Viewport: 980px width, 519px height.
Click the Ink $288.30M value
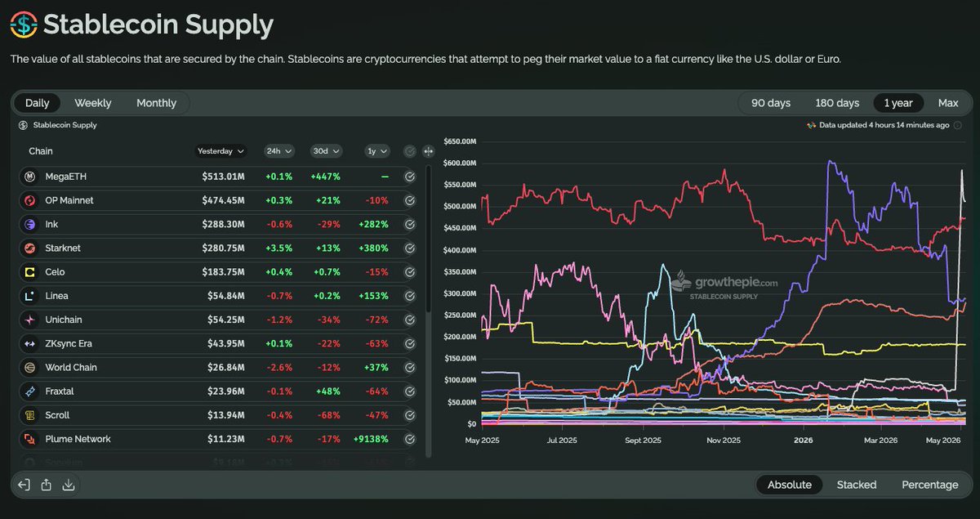[x=224, y=224]
